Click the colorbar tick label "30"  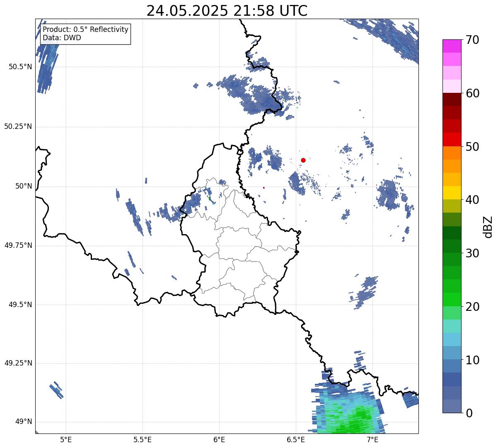(x=472, y=253)
